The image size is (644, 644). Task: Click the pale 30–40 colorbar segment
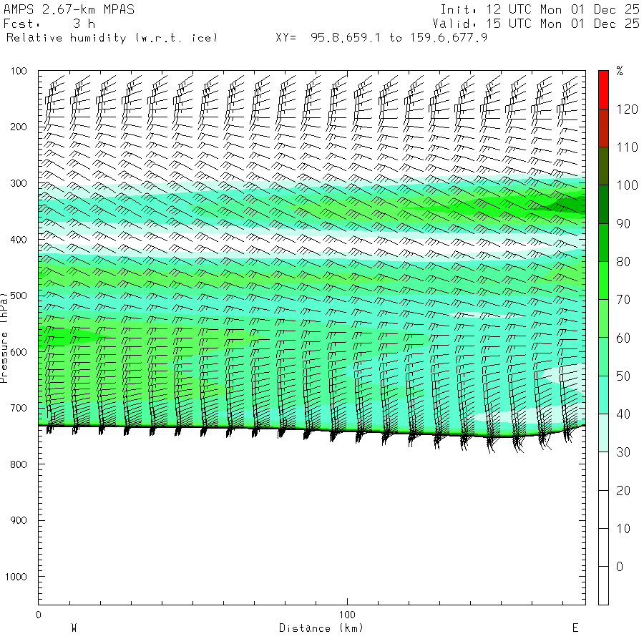pyautogui.click(x=603, y=433)
